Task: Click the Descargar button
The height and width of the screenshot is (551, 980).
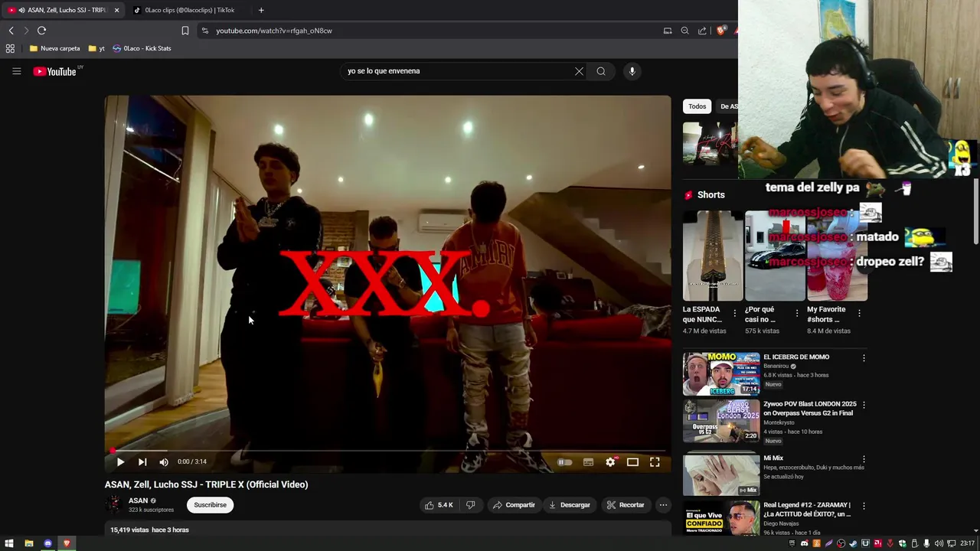Action: 570,505
